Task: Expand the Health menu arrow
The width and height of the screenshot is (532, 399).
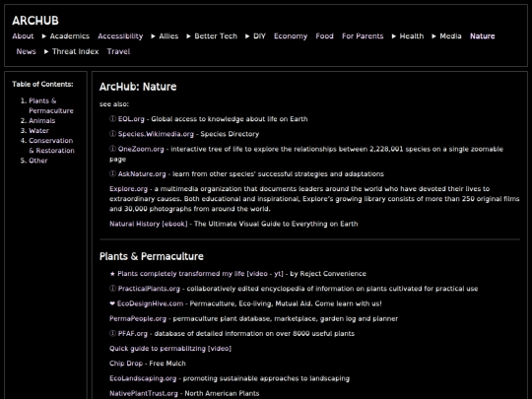Action: coord(394,36)
